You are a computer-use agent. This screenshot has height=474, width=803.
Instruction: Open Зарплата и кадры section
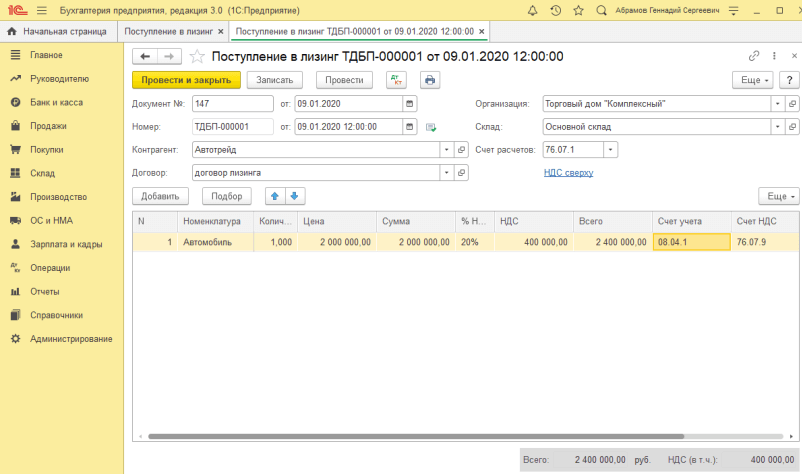click(x=64, y=244)
